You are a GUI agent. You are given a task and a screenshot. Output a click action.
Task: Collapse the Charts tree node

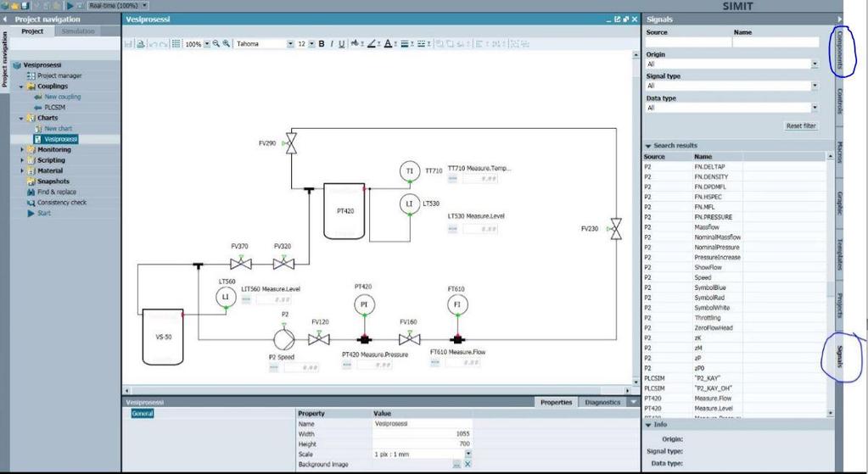(x=21, y=118)
